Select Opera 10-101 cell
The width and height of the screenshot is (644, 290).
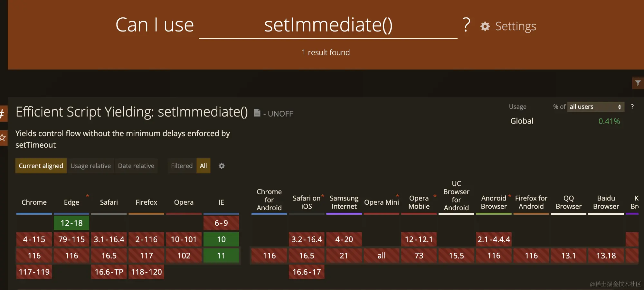pyautogui.click(x=184, y=239)
